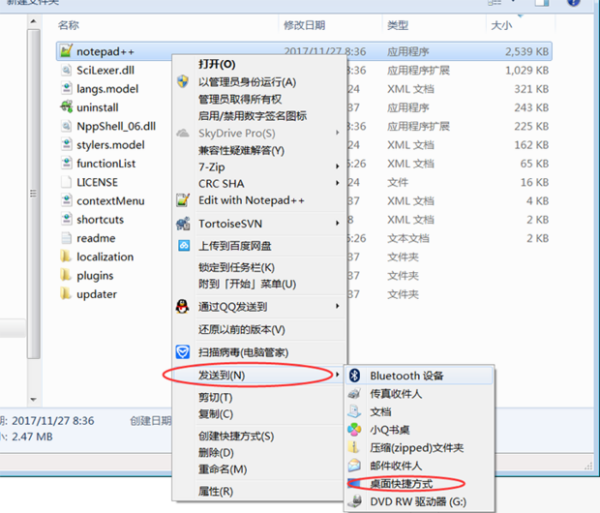Expand the 通过QQ发送到 submenu arrow
Viewport: 600px width, 513px height.
[x=337, y=306]
